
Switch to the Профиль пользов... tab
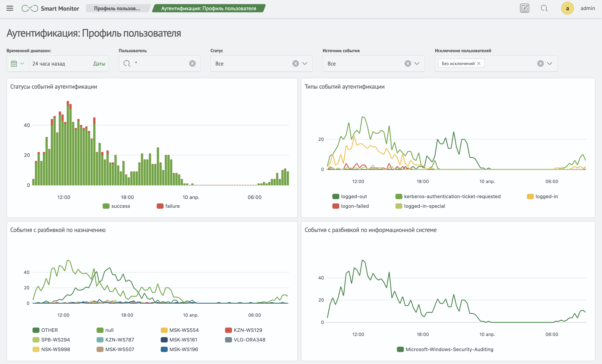(x=117, y=8)
